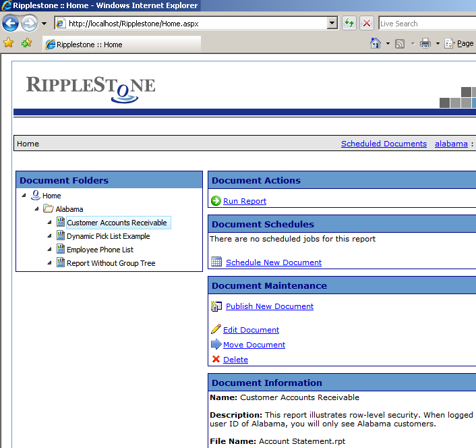
Task: Open the Publish New Document link
Action: (x=270, y=306)
